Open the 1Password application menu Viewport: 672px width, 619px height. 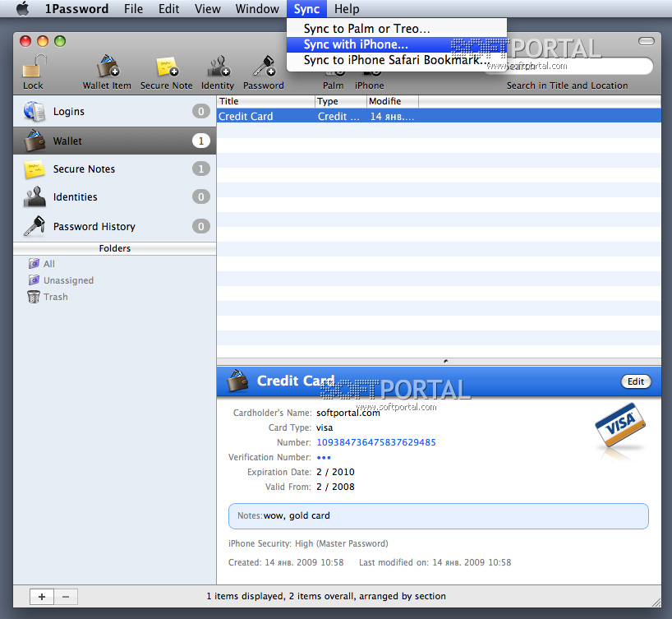click(76, 8)
